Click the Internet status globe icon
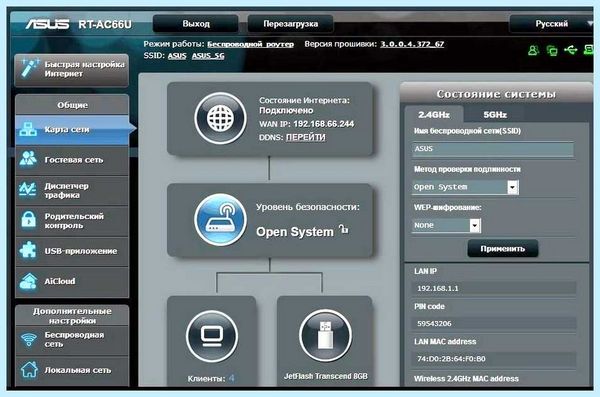The height and width of the screenshot is (397, 600). (x=220, y=118)
